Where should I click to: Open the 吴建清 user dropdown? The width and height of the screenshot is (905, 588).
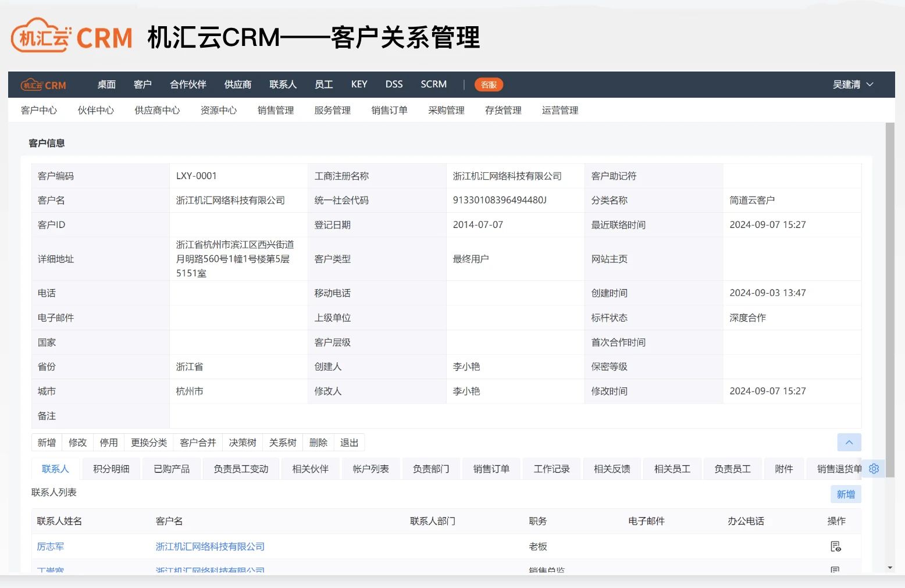click(x=853, y=85)
